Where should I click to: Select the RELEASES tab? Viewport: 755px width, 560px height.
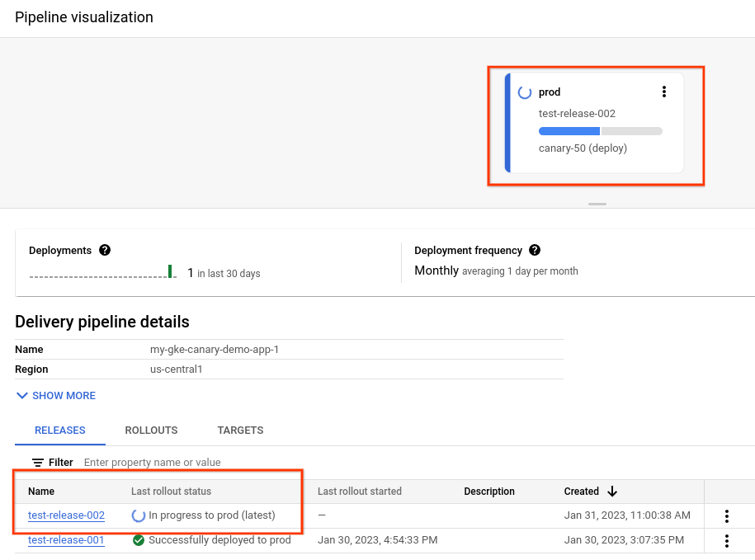(59, 430)
